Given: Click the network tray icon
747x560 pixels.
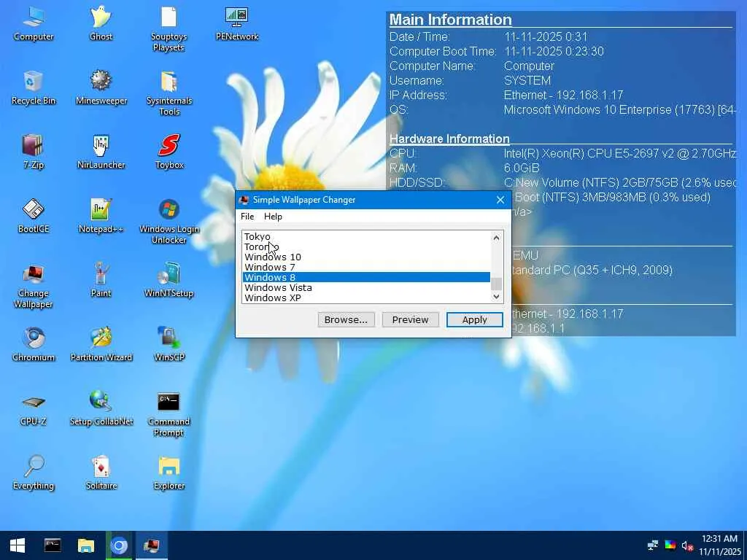Looking at the screenshot, I should [653, 545].
